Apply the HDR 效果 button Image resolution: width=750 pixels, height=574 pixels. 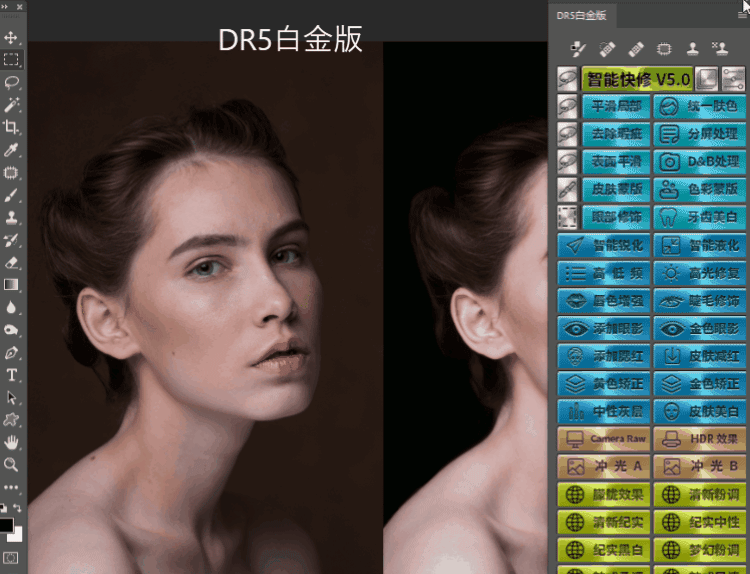point(700,439)
